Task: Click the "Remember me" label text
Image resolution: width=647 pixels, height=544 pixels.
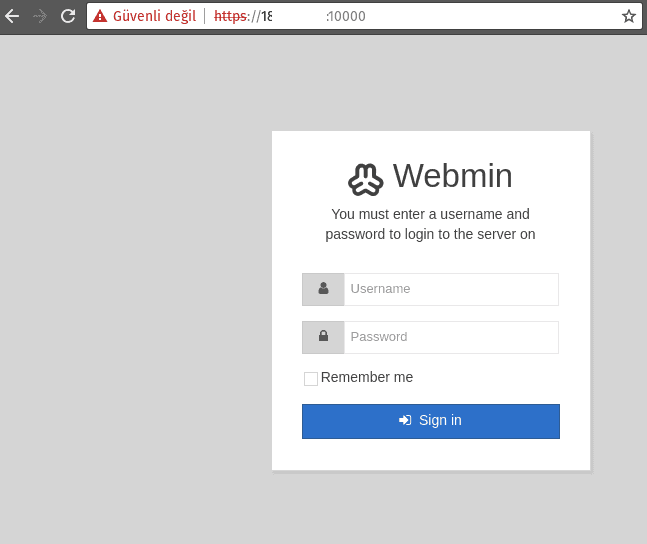Action: [367, 378]
